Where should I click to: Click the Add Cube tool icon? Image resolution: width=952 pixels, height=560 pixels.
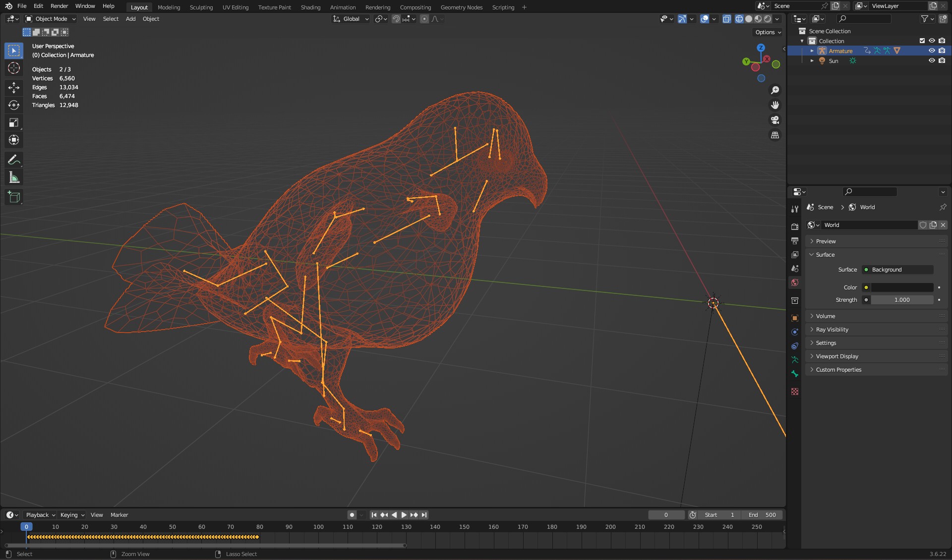[14, 197]
